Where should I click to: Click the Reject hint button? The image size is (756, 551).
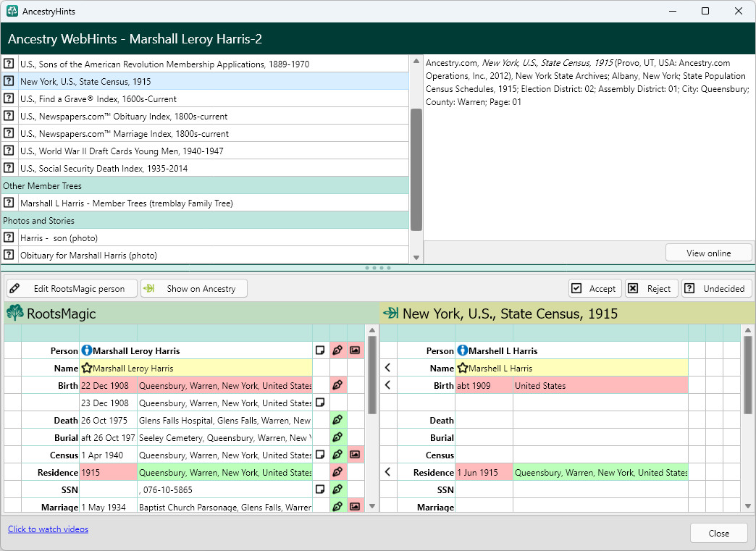(652, 288)
